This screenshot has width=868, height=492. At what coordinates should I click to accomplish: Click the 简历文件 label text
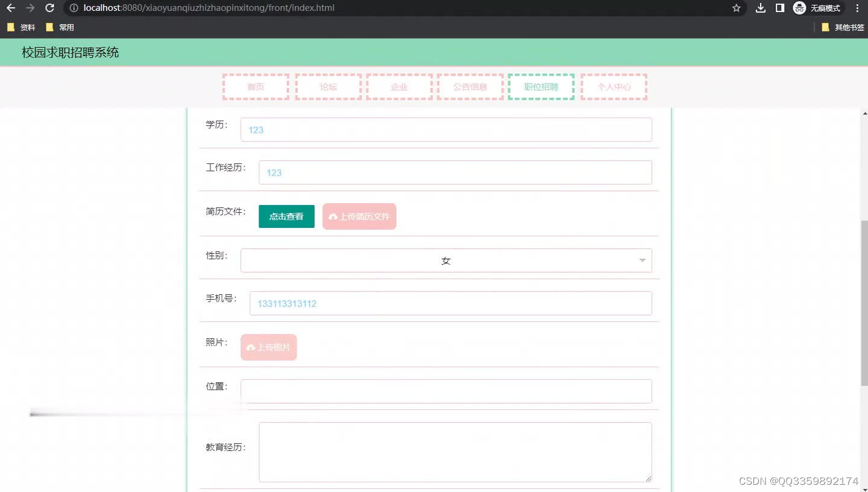[226, 212]
